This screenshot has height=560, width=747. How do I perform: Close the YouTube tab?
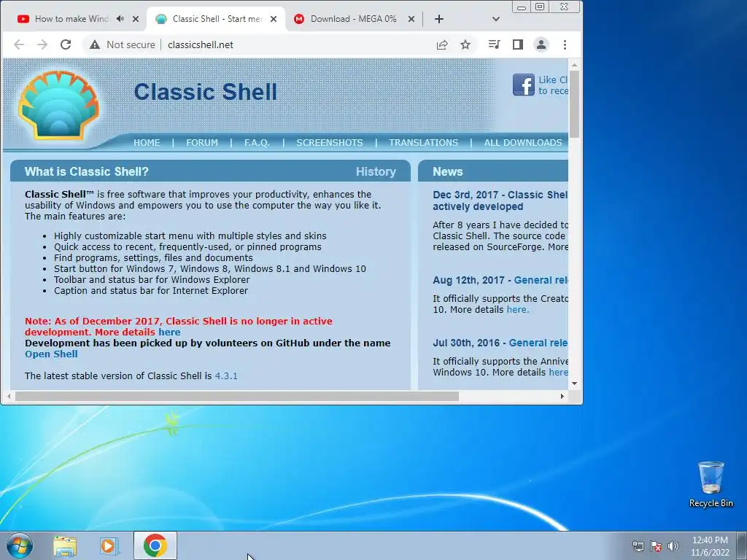click(x=136, y=19)
